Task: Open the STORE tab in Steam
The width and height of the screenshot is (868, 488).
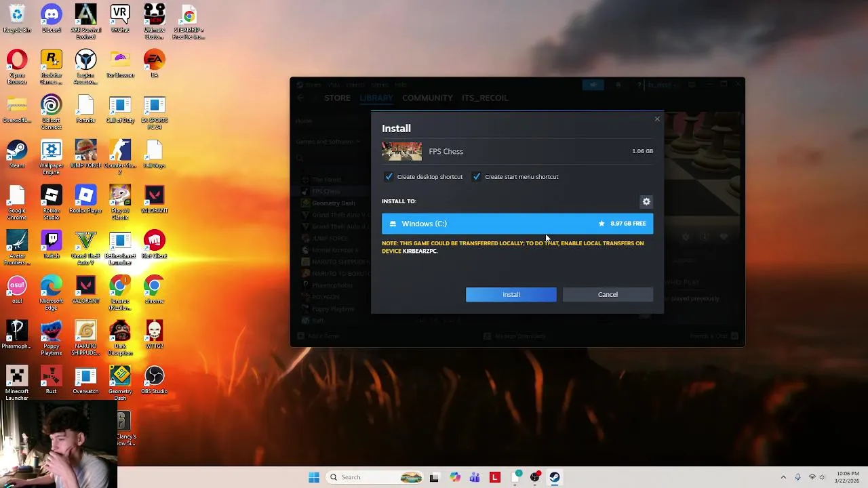Action: point(337,98)
